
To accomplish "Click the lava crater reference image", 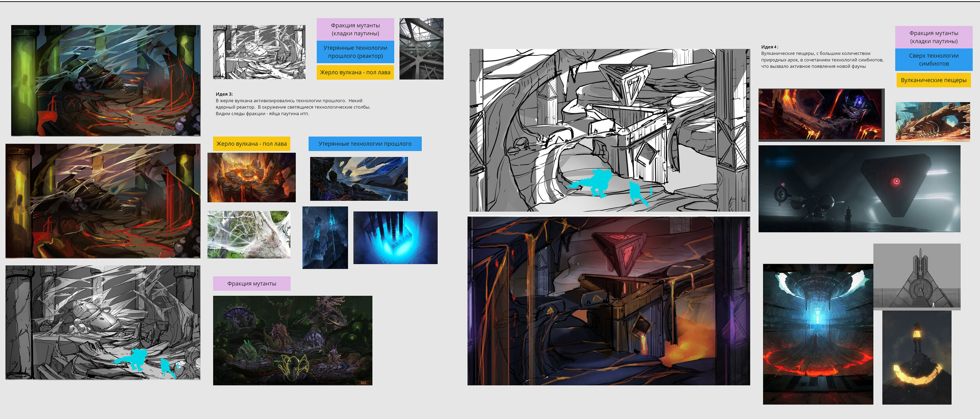I will pos(252,177).
